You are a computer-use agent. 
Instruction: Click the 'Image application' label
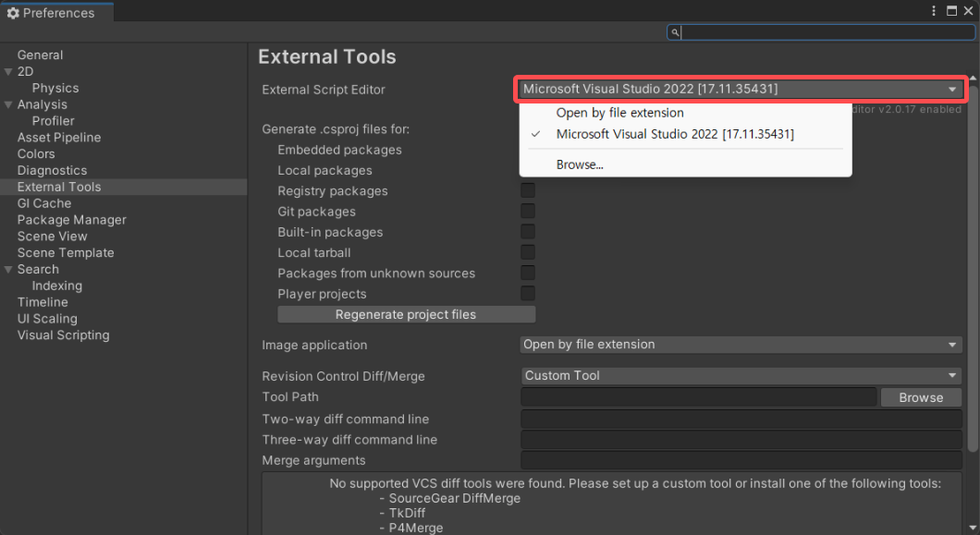point(314,345)
